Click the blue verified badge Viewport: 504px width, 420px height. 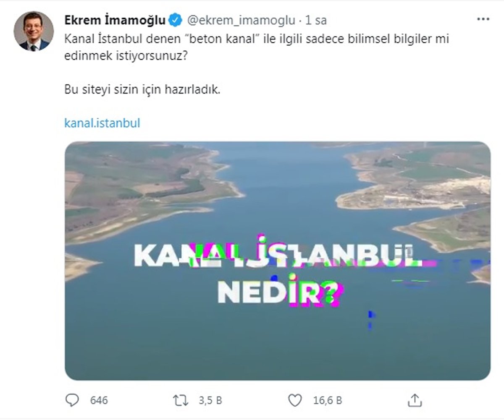[x=175, y=20]
